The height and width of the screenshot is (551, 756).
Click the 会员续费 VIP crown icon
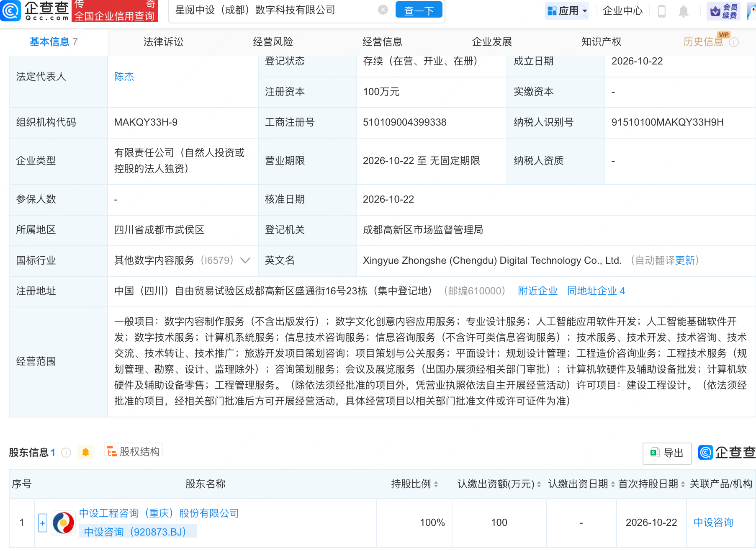pos(723,11)
